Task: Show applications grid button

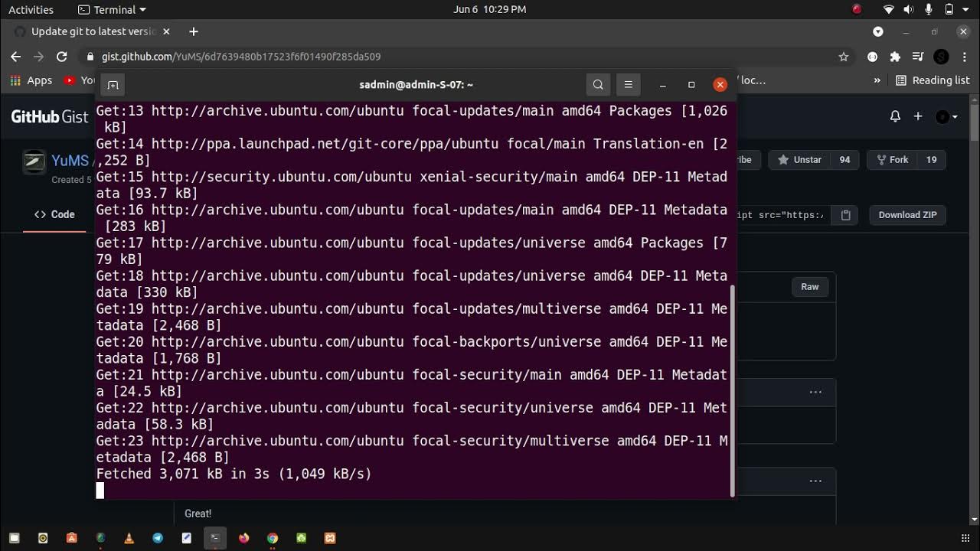Action: click(965, 538)
